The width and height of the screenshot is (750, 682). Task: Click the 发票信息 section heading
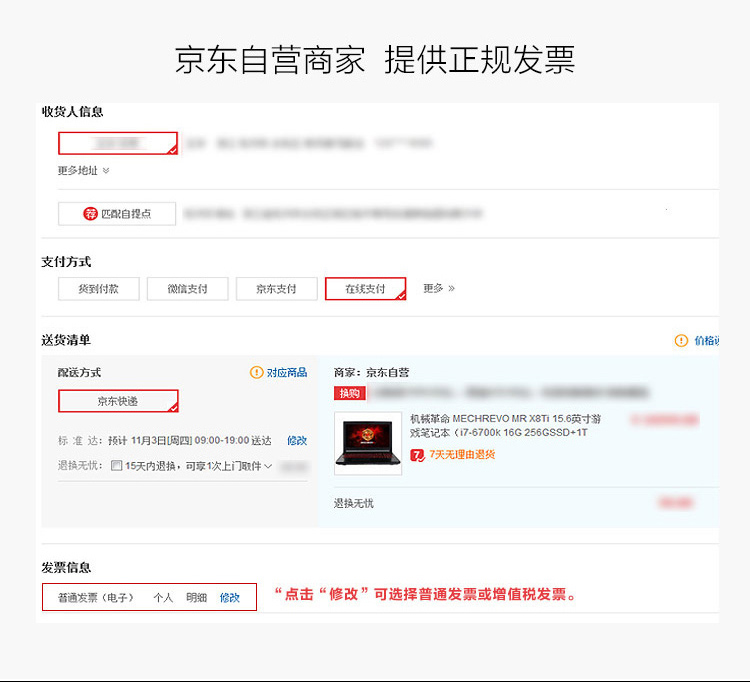click(x=66, y=568)
